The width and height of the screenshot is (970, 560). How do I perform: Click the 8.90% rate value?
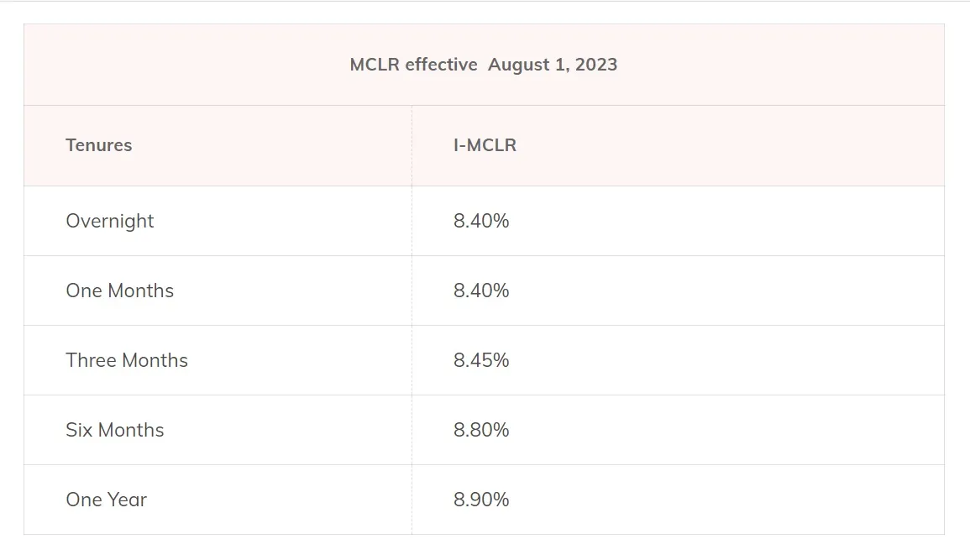(x=481, y=500)
